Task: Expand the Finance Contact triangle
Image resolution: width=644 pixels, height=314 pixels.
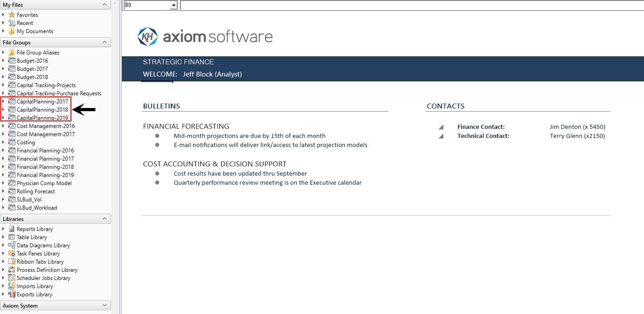Action: click(441, 127)
